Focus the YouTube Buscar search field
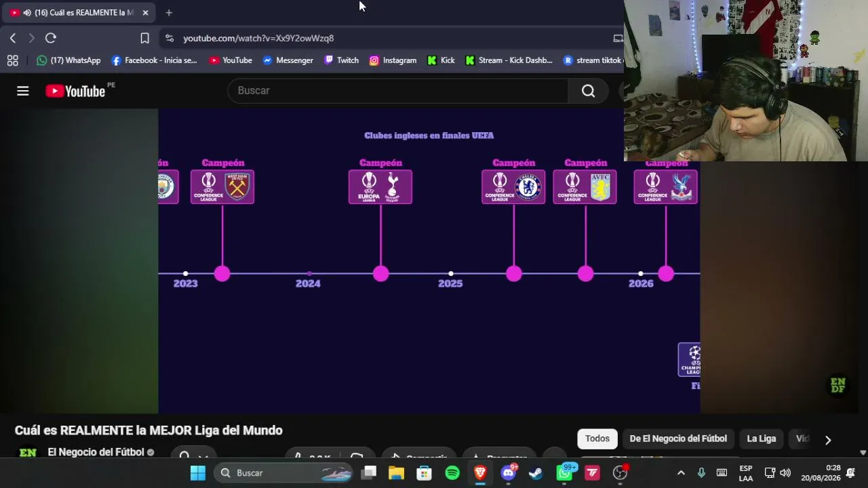Screen dimensions: 868x488 [x=397, y=91]
